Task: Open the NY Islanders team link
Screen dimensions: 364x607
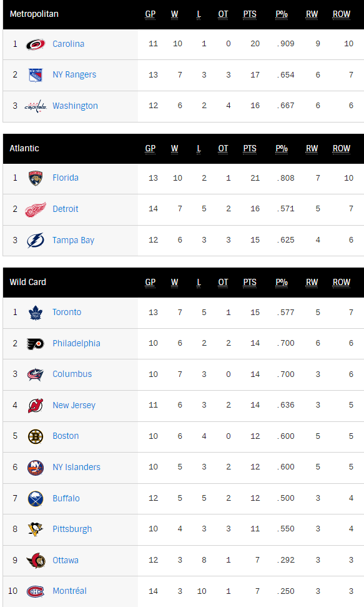Action: tap(76, 467)
